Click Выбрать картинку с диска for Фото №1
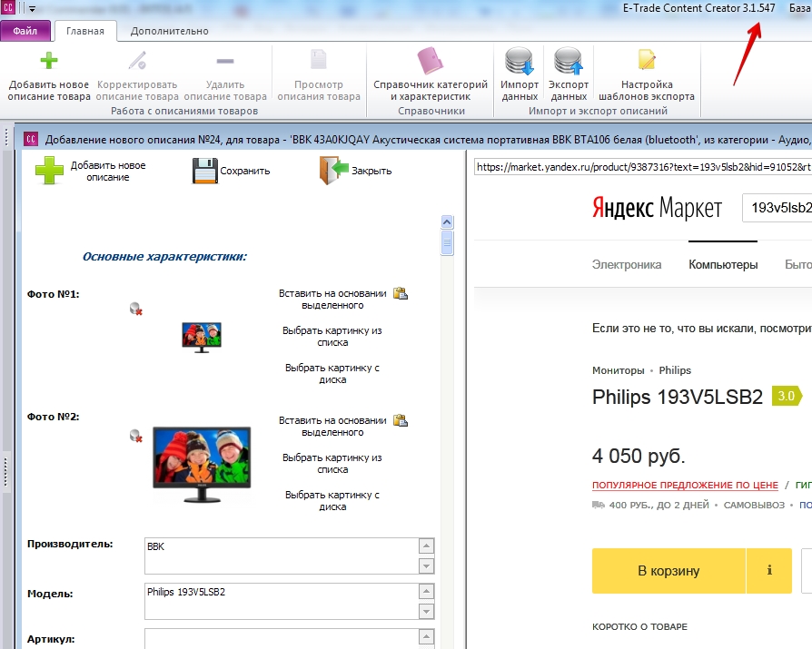Screen dimensions: 812x649 [x=332, y=374]
